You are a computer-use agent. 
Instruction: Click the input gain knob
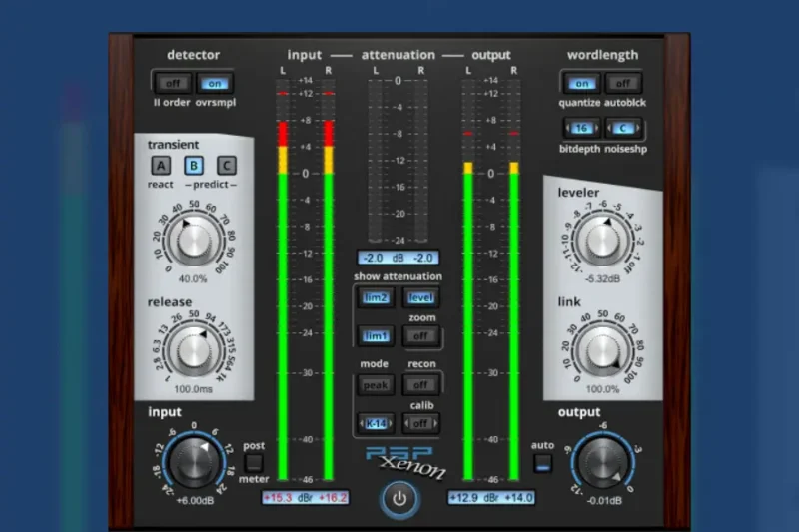tap(194, 462)
